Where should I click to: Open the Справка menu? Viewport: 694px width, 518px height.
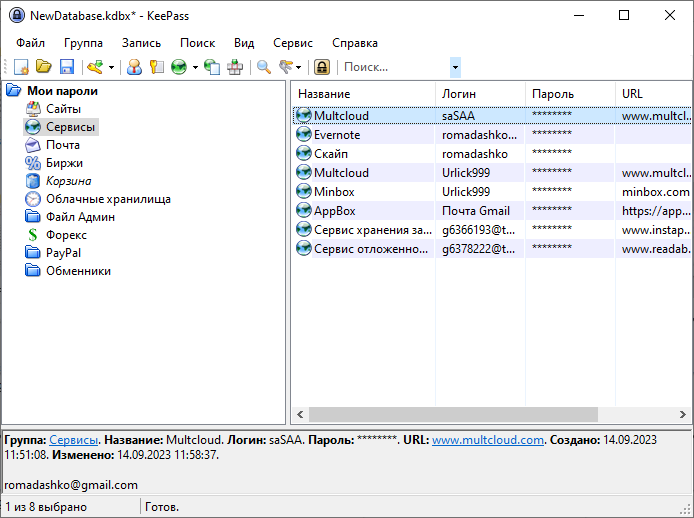355,43
